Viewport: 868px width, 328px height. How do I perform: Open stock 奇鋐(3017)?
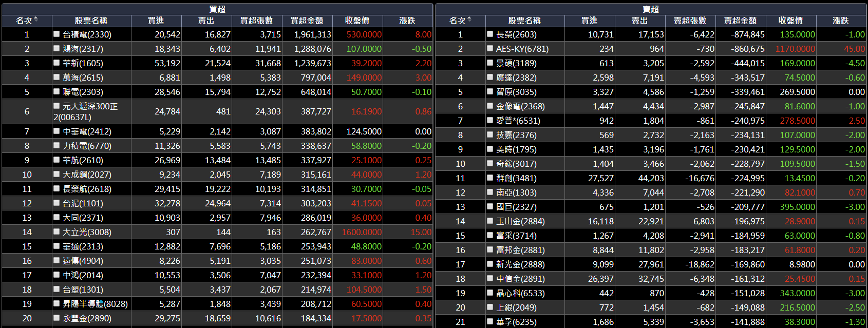(x=516, y=164)
